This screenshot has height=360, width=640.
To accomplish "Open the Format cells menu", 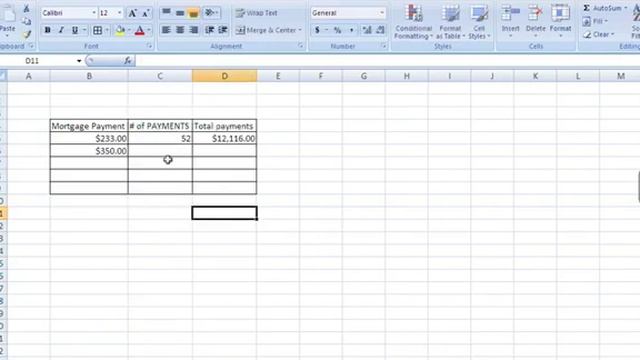I will pyautogui.click(x=560, y=20).
